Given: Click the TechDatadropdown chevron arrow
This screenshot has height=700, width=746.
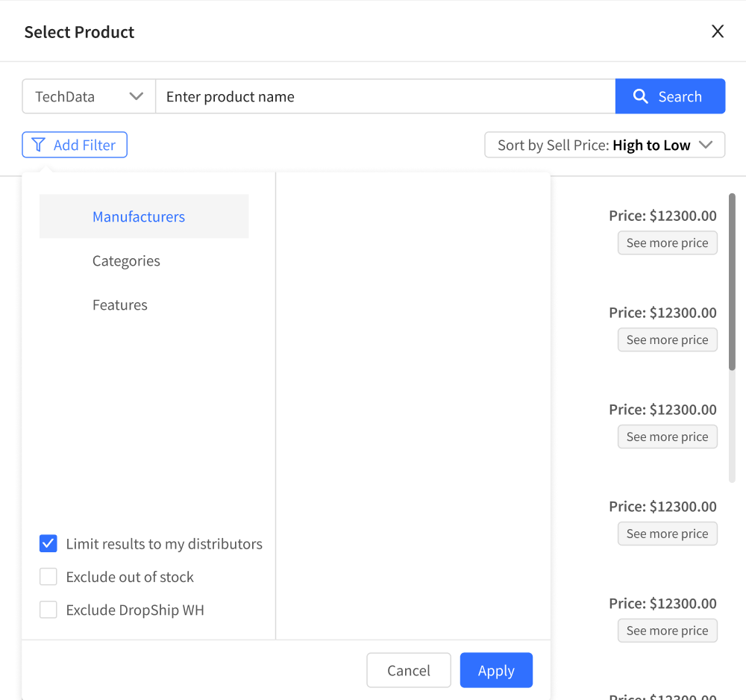Looking at the screenshot, I should click(136, 96).
